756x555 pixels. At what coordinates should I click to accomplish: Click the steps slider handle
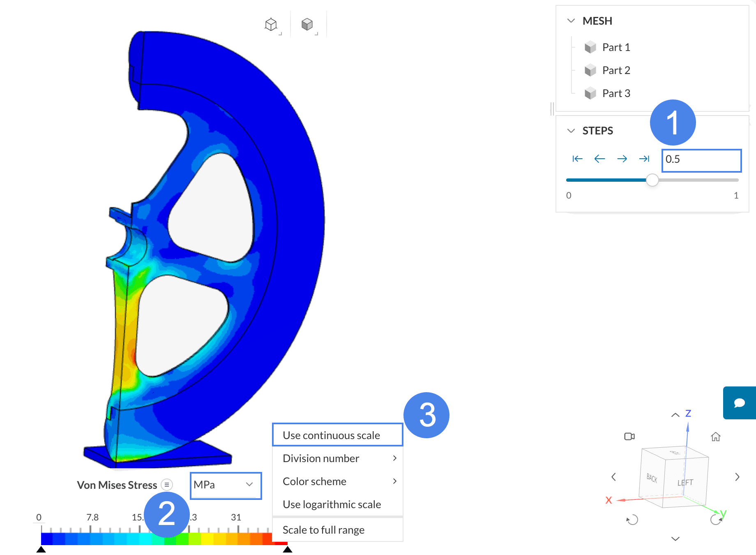(652, 180)
